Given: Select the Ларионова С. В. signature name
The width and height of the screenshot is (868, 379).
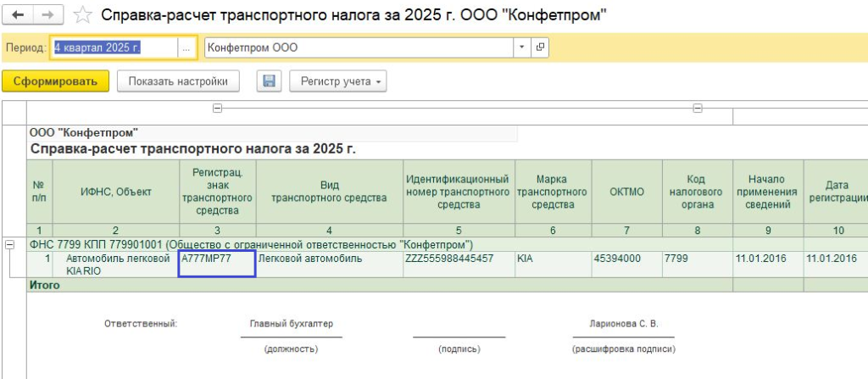Looking at the screenshot, I should [x=624, y=324].
